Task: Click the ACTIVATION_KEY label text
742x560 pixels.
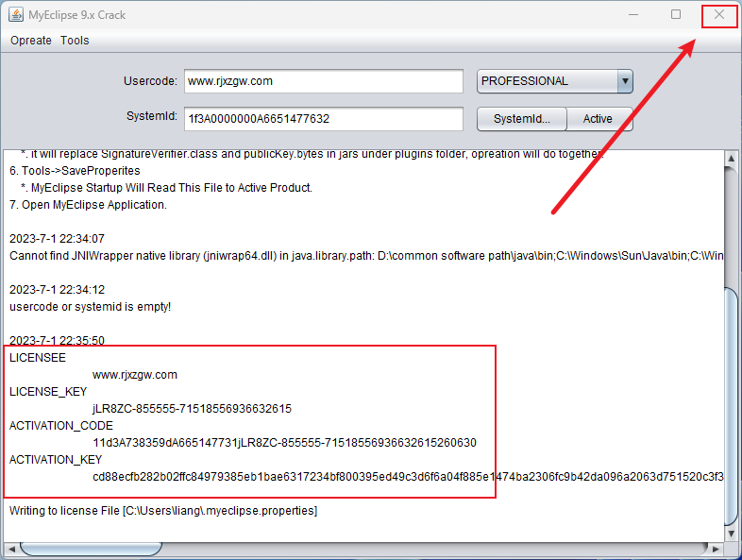Action: pos(56,460)
